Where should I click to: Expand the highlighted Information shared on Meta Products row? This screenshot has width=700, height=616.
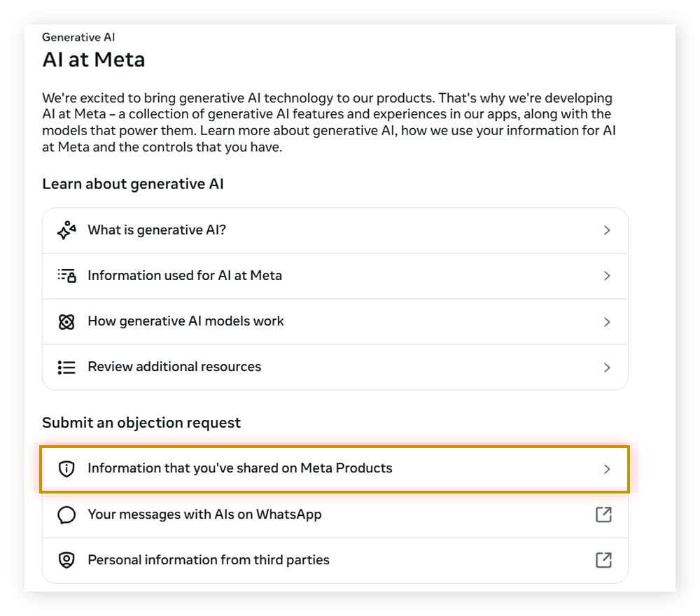pyautogui.click(x=606, y=469)
